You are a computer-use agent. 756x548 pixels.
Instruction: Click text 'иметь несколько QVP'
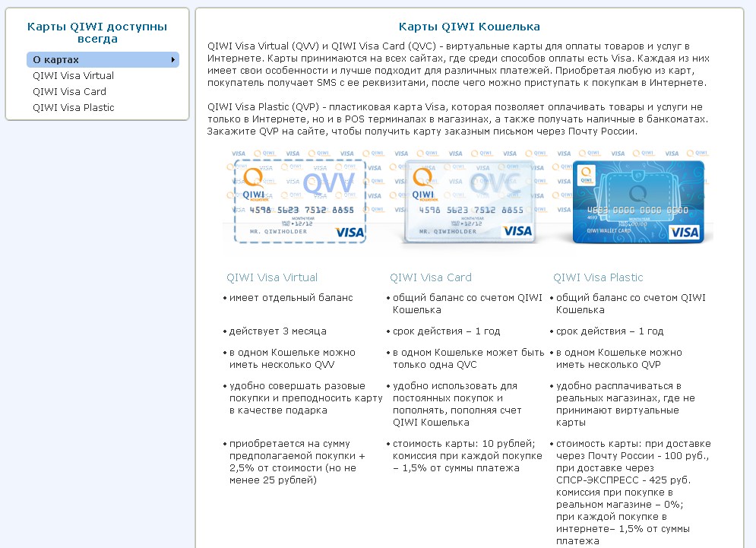[609, 365]
